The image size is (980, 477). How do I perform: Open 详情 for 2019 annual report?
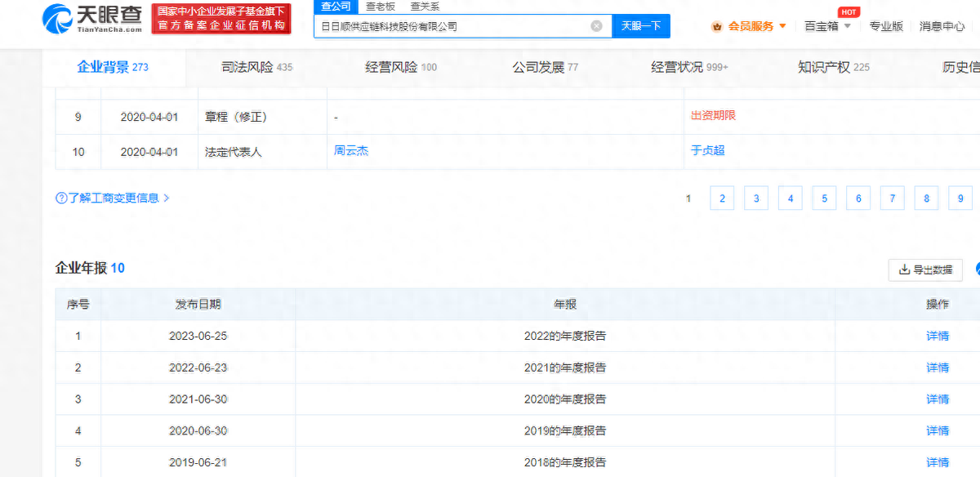point(938,430)
